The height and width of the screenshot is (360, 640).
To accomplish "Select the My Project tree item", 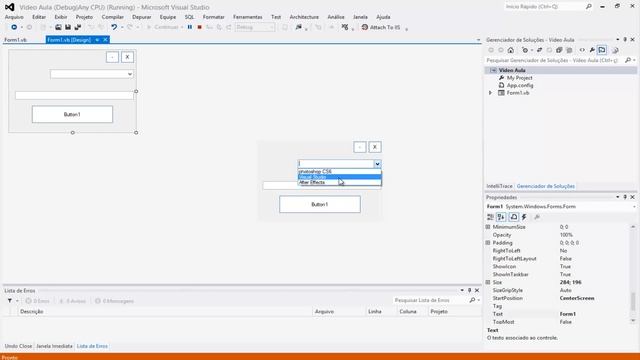I will (x=519, y=78).
